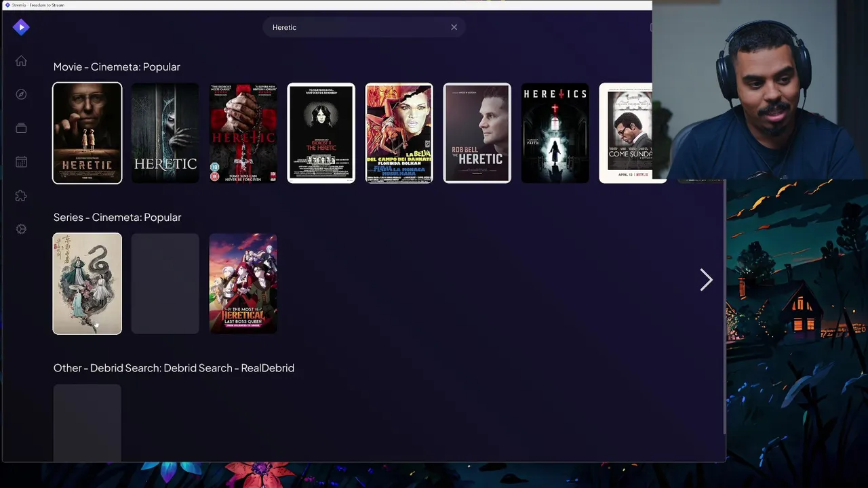Viewport: 868px width, 488px height.
Task: Open blank series placeholder card
Action: pyautogui.click(x=165, y=283)
